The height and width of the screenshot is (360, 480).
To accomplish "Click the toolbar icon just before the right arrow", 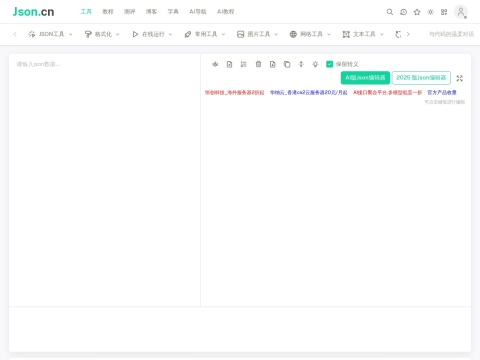I will (398, 34).
